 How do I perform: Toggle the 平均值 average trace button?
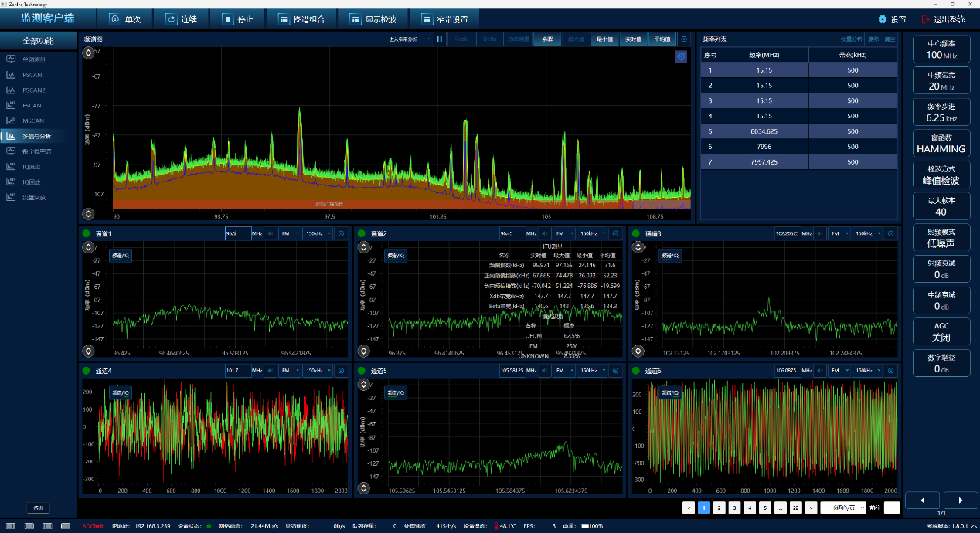coord(662,39)
